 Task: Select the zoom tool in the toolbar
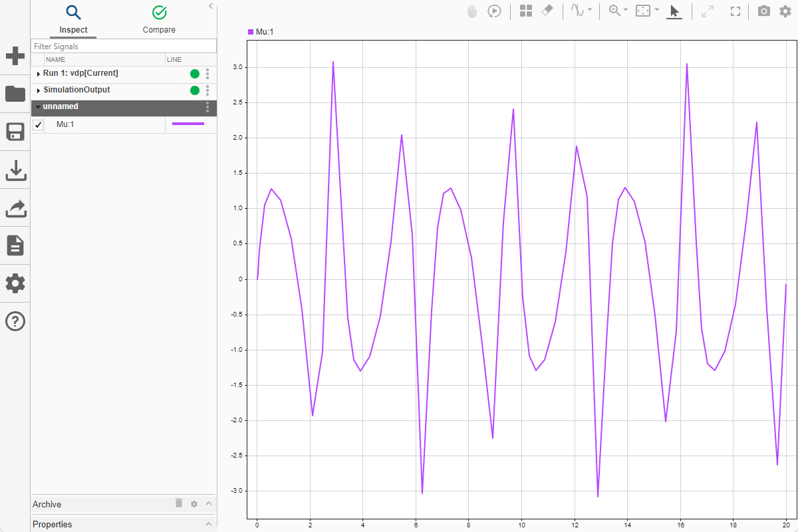coord(613,11)
